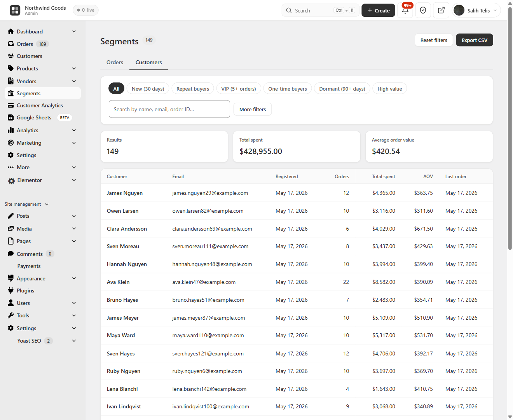Collapse the Site management section

click(x=27, y=204)
